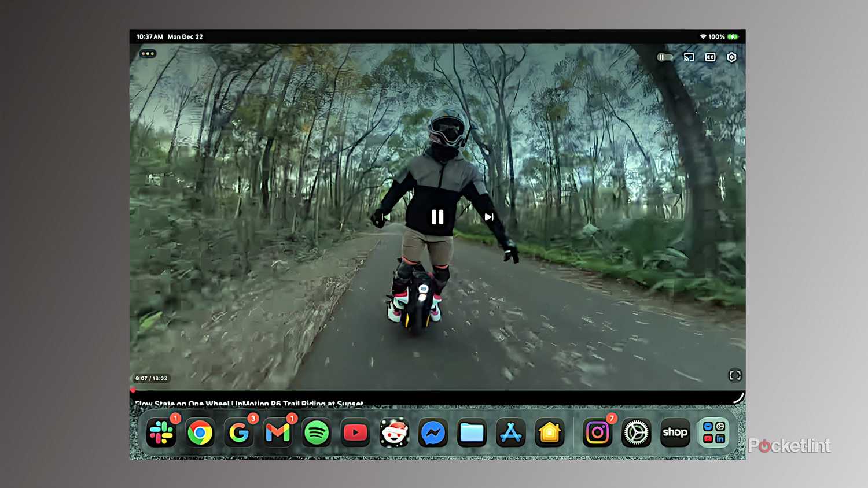Open the video settings gear
Viewport: 868px width, 488px height.
(731, 57)
